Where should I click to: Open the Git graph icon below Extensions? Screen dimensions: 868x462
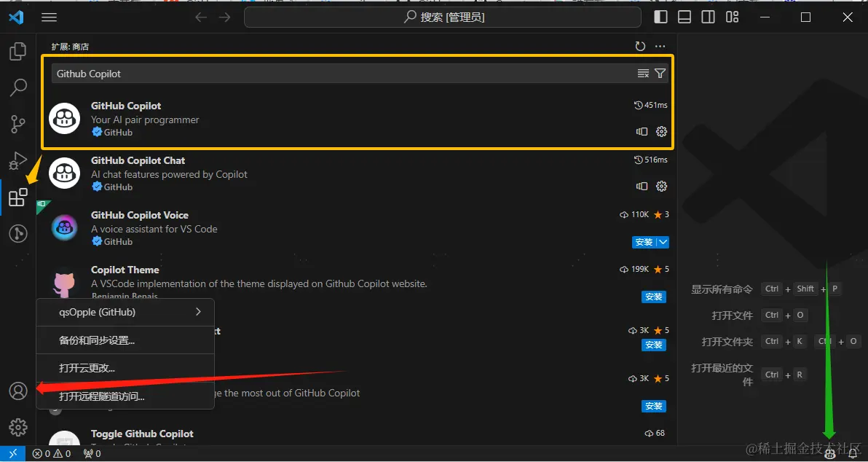pyautogui.click(x=17, y=234)
